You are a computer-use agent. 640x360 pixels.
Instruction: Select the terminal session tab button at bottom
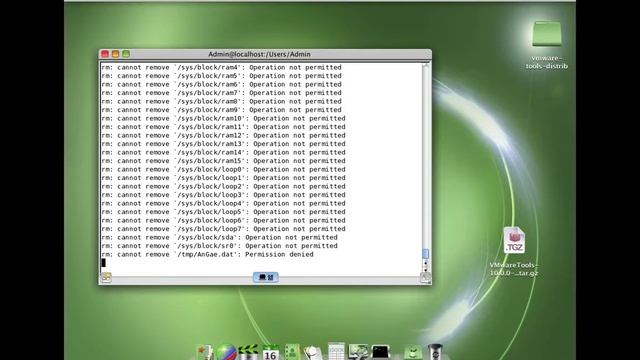pos(266,277)
